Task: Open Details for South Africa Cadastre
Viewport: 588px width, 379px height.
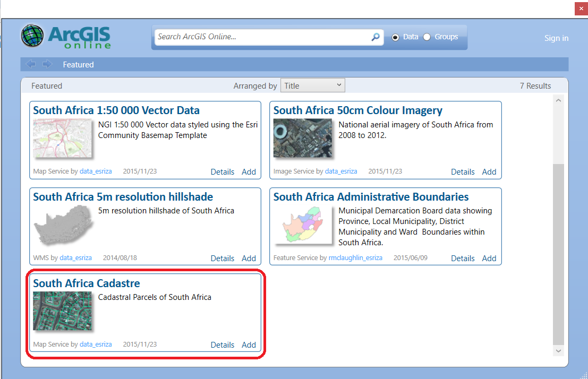Action: tap(222, 345)
